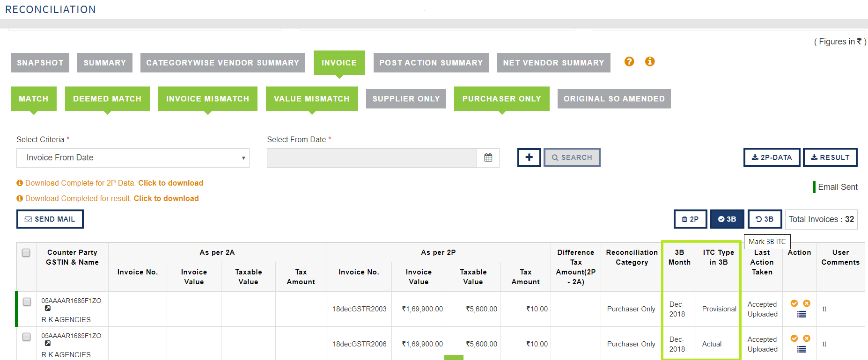Expand the Value Mismatch category tab
Viewport: 868px width, 360px height.
[x=312, y=99]
